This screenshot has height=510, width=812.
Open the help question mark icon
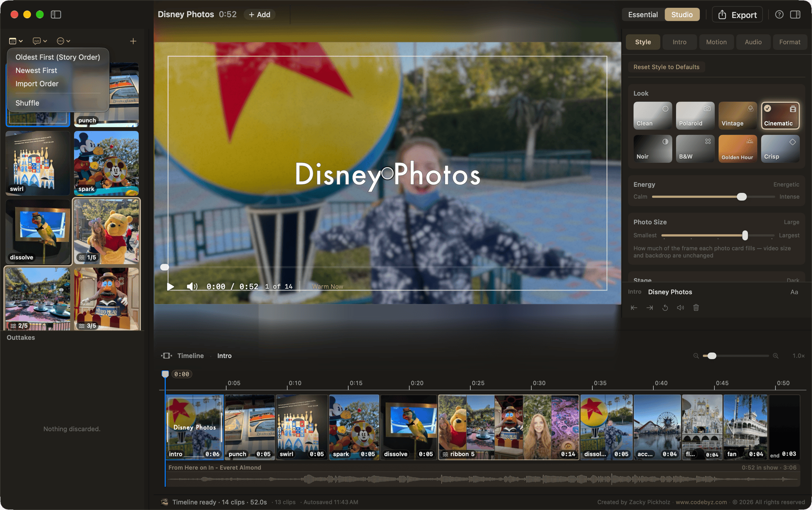click(x=779, y=15)
